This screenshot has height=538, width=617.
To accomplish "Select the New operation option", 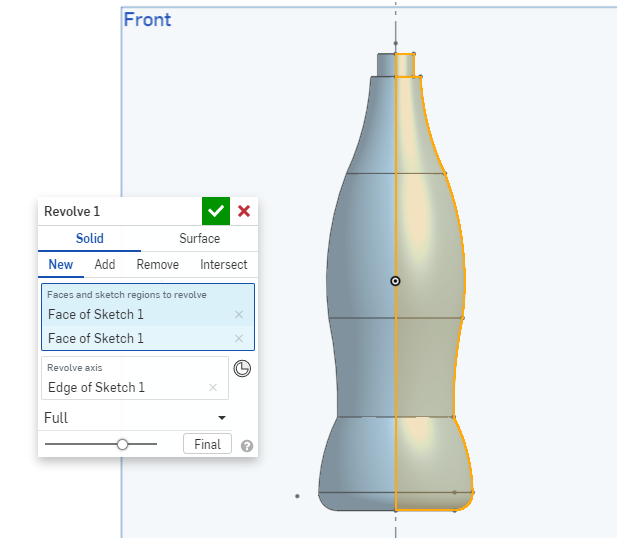I will pos(60,264).
